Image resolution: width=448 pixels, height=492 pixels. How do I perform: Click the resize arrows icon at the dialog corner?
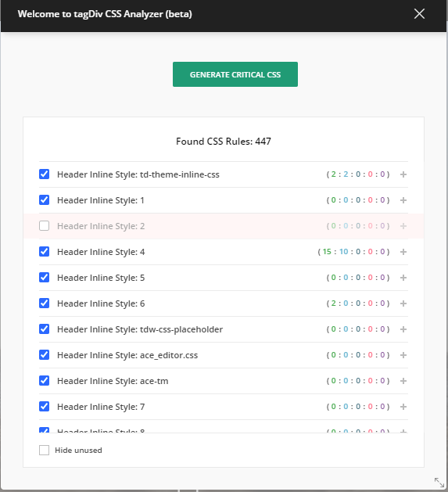tap(439, 483)
